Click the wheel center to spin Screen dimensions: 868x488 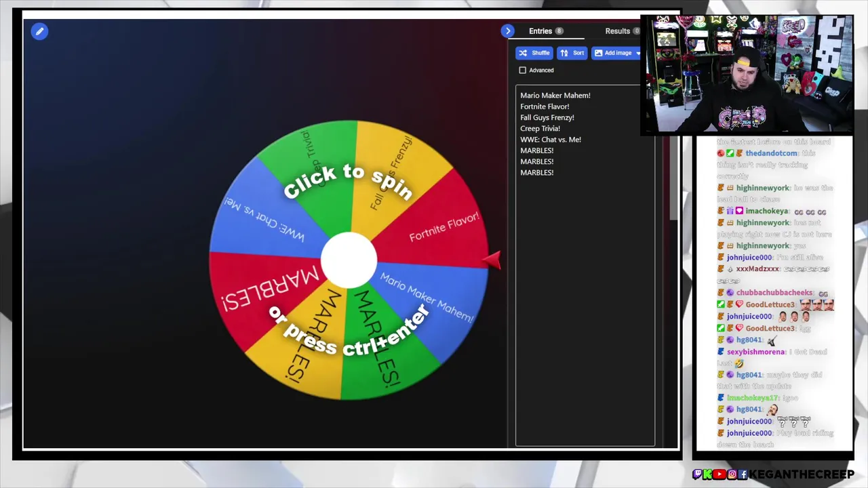tap(349, 260)
